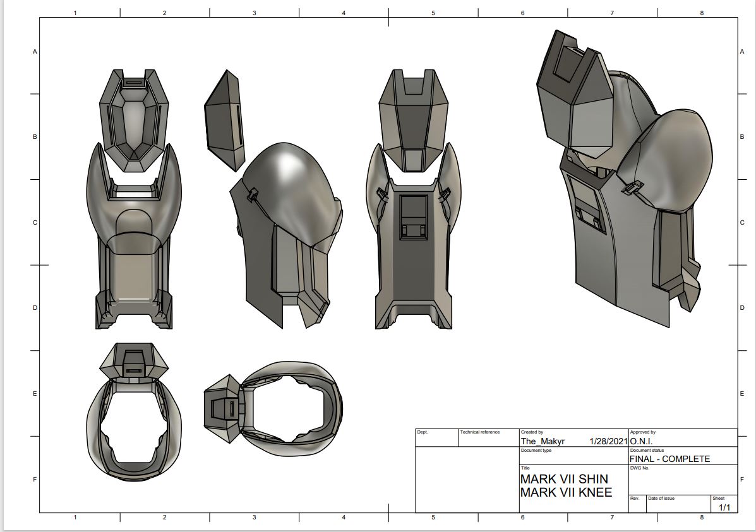The width and height of the screenshot is (756, 532).
Task: Click the 'Document type' field label
Action: point(536,451)
